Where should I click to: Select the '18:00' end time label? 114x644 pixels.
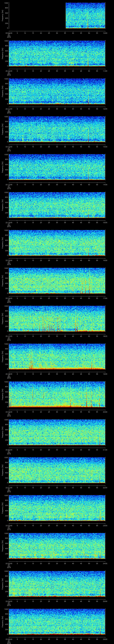pos(105,336)
